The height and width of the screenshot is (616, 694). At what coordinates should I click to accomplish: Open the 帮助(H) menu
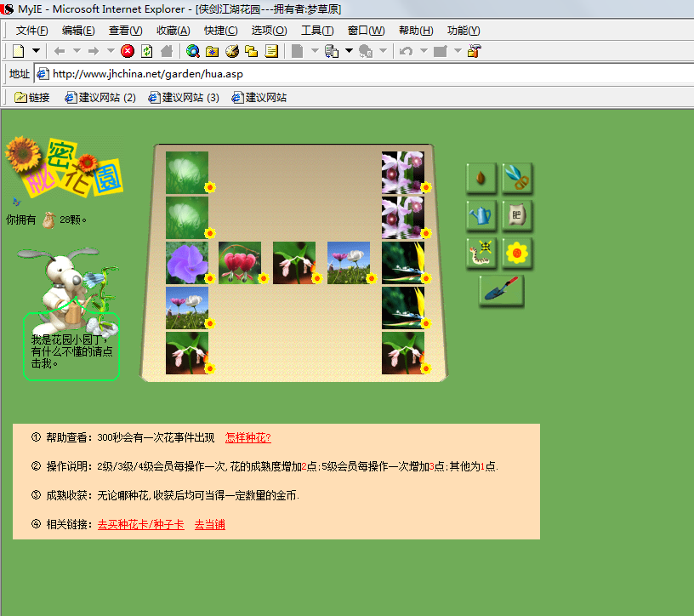coord(416,31)
